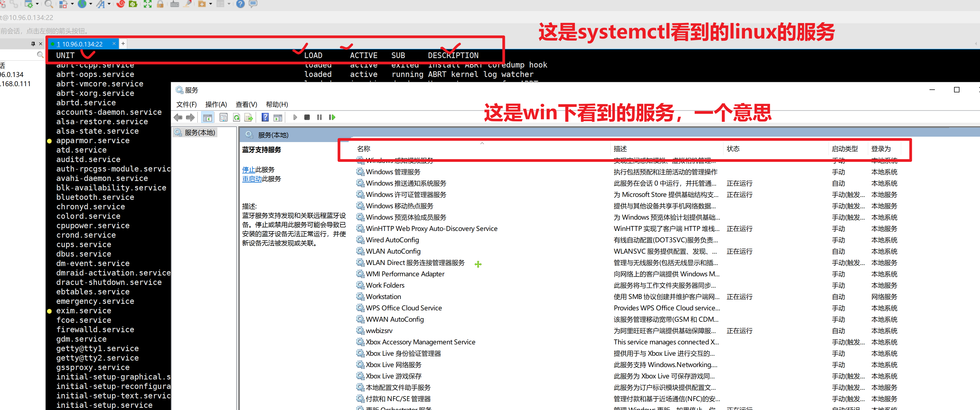Viewport: 980px width, 410px height.
Task: Click the 重启动 link to restart the service
Action: tap(252, 179)
